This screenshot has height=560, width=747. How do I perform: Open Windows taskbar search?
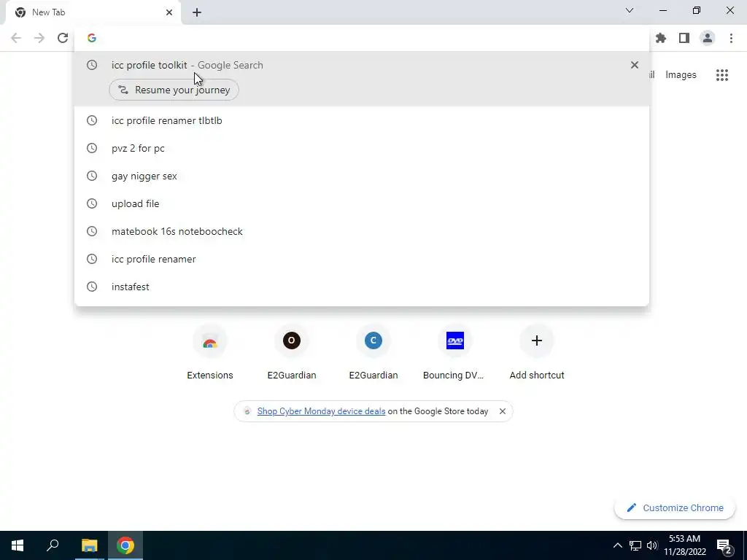pos(53,545)
